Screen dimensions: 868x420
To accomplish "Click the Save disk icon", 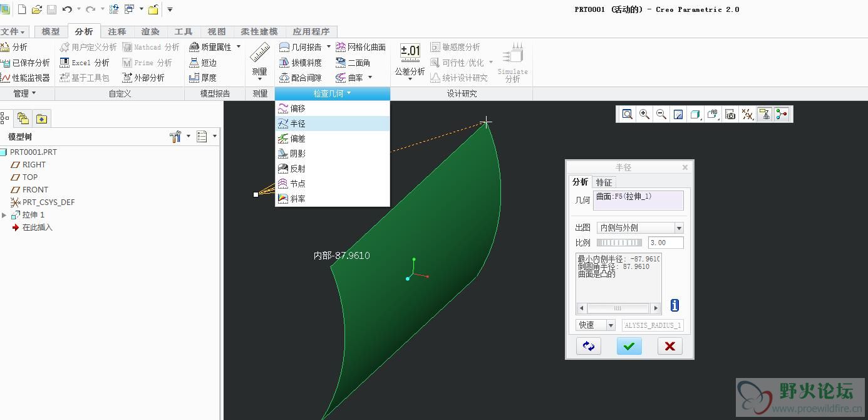I will click(51, 9).
